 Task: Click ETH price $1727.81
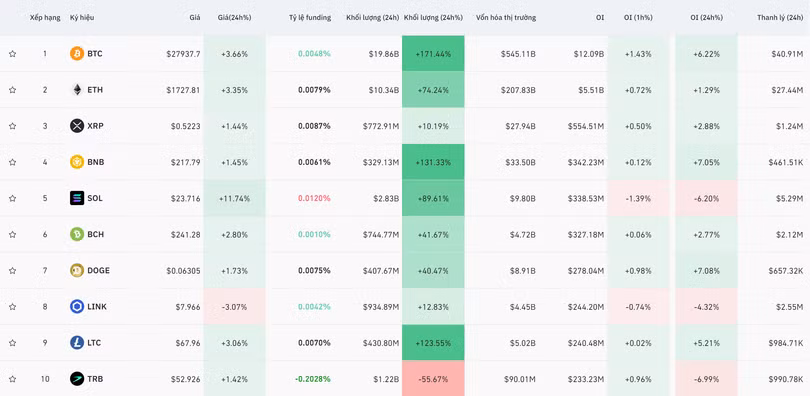pos(183,90)
